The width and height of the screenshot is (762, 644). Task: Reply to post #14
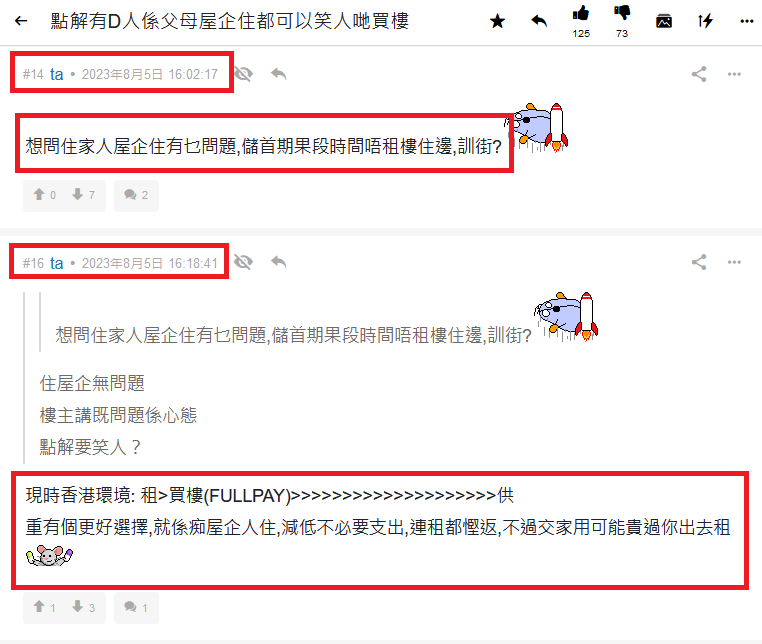click(278, 74)
